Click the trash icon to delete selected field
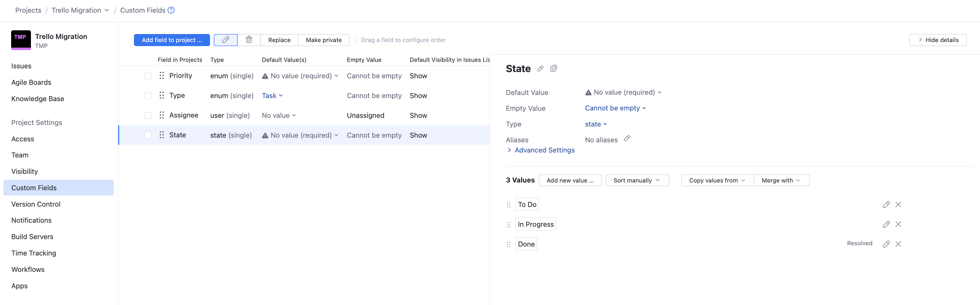This screenshot has width=980, height=305. pos(249,40)
